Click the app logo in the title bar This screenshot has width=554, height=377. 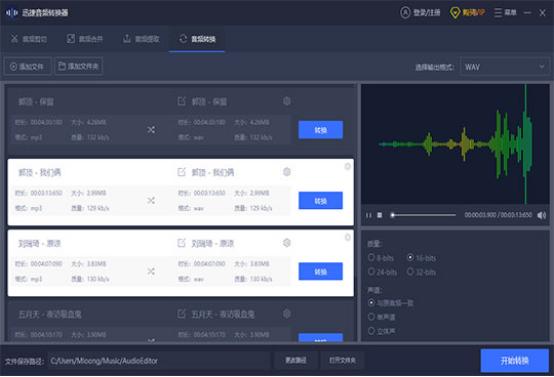(x=12, y=13)
